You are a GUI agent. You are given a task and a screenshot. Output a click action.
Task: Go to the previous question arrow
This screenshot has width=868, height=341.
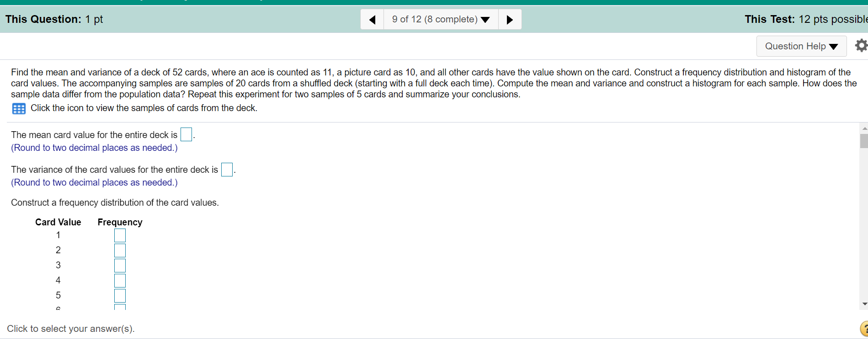tap(372, 19)
